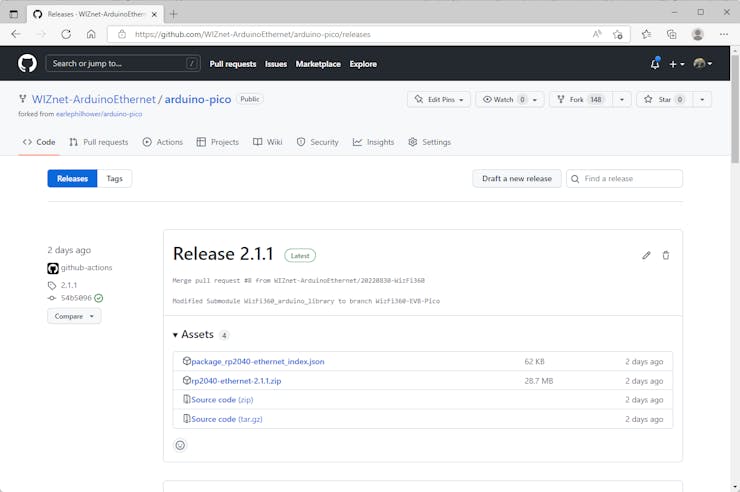This screenshot has width=740, height=492.
Task: Open the Wiki tab
Action: [268, 142]
